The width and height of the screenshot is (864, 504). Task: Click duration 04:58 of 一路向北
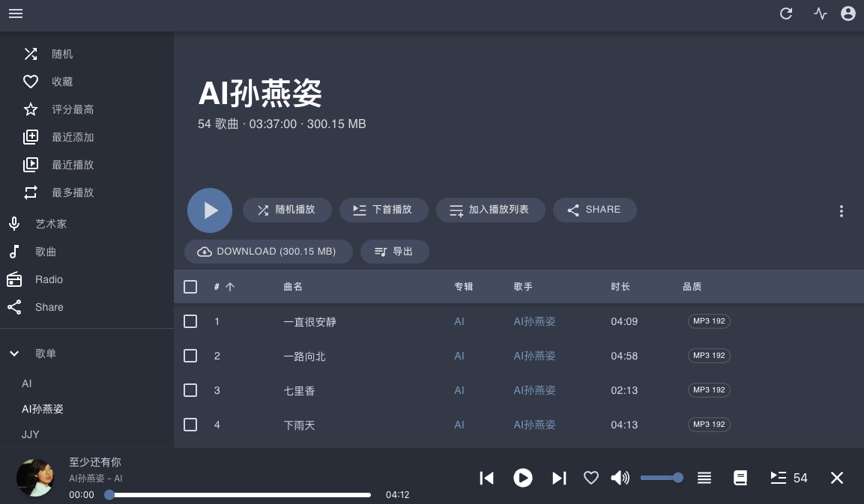pos(624,356)
